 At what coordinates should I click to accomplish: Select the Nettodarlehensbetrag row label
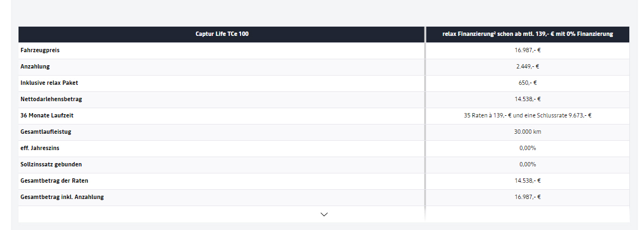(x=51, y=100)
